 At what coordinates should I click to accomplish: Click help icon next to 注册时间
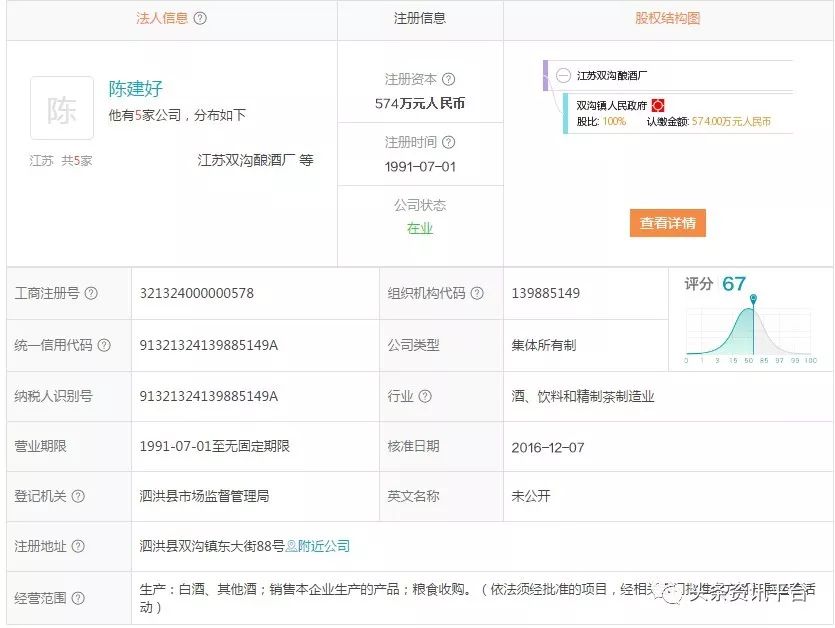pos(449,143)
